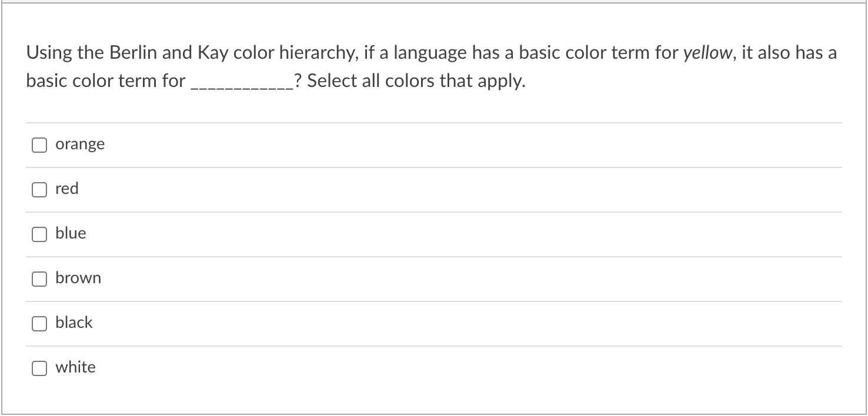Image resolution: width=868 pixels, height=416 pixels.
Task: Check the black checkbox
Action: [x=39, y=323]
